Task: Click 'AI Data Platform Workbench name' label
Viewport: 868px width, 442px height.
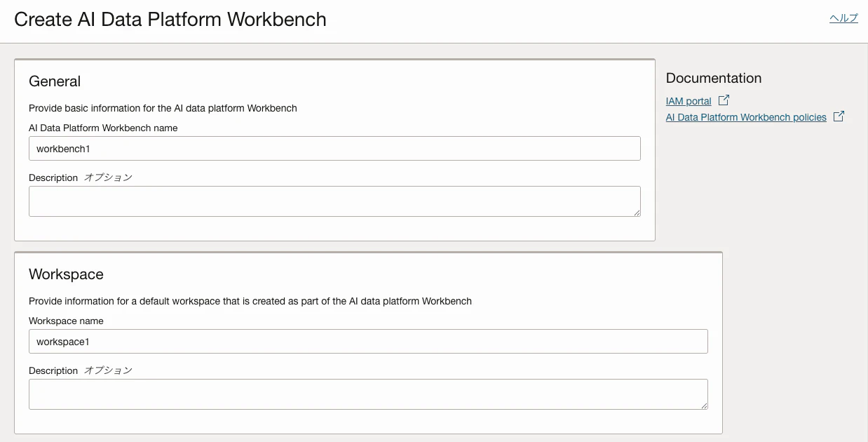Action: click(x=103, y=128)
